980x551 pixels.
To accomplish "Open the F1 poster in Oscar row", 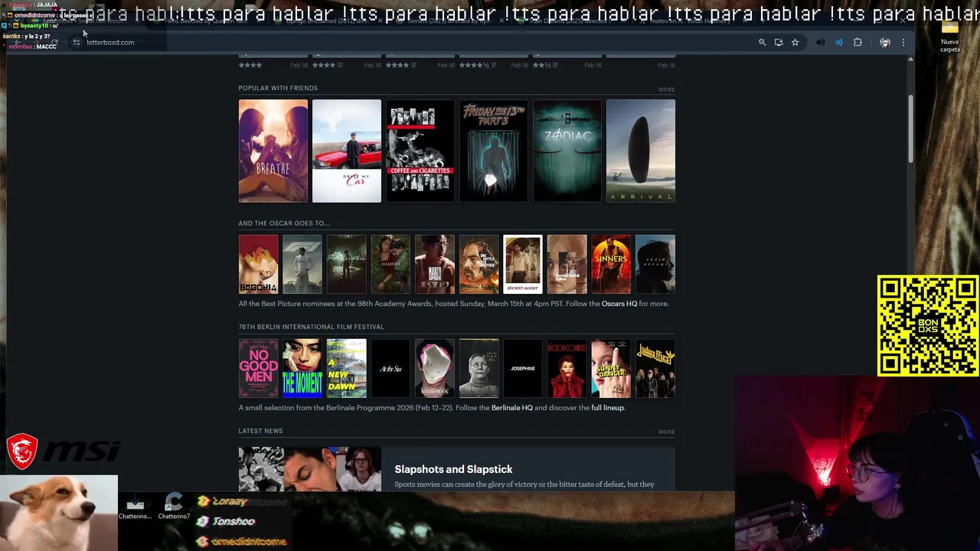I will (302, 264).
